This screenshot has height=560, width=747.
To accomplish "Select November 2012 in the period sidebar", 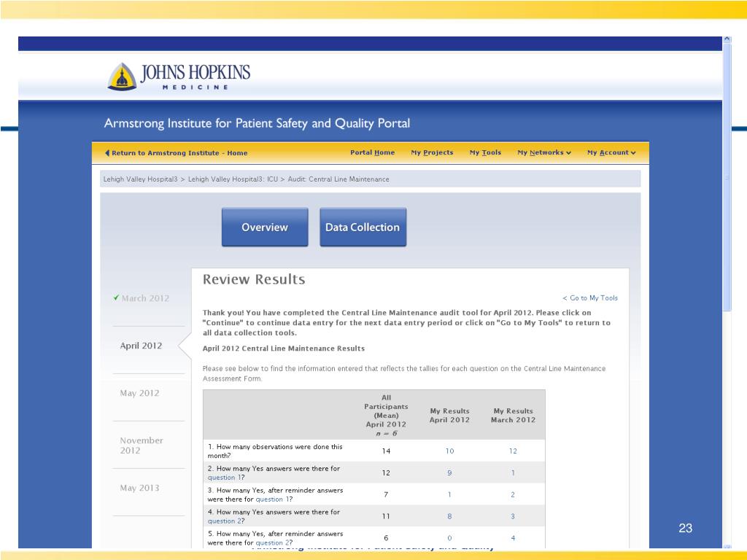I will click(x=142, y=446).
